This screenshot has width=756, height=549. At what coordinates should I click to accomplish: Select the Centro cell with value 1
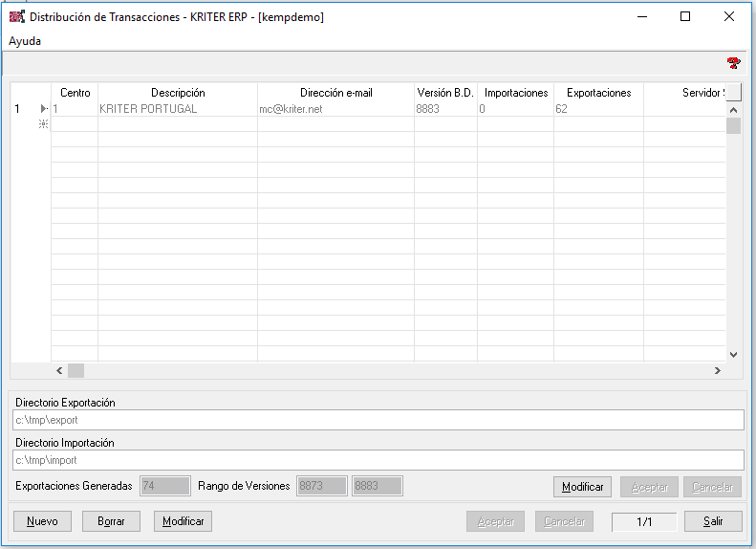coord(75,109)
